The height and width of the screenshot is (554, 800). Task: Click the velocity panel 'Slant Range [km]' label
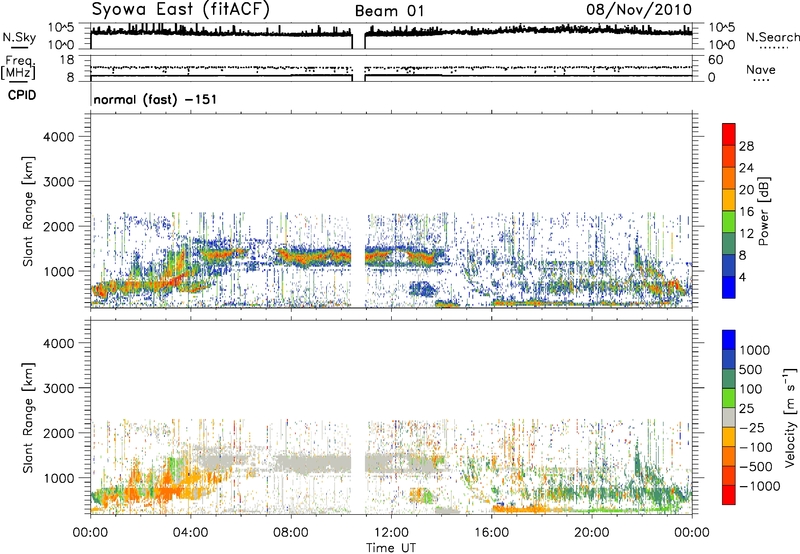pos(28,417)
